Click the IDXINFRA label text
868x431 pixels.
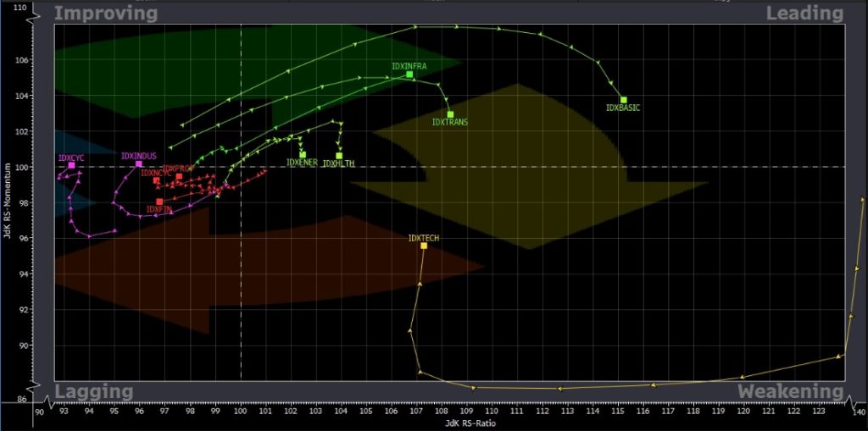click(x=409, y=66)
